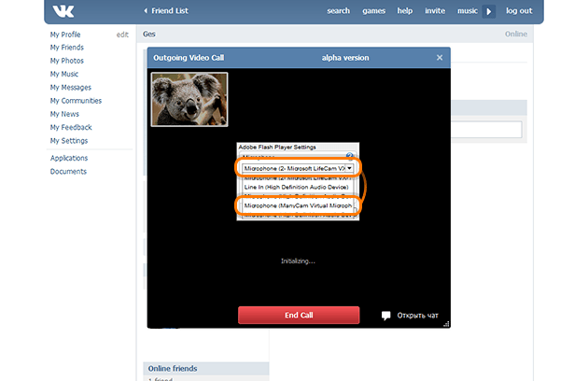This screenshot has width=588, height=381.
Task: Click the koala video thumbnail
Action: (189, 100)
